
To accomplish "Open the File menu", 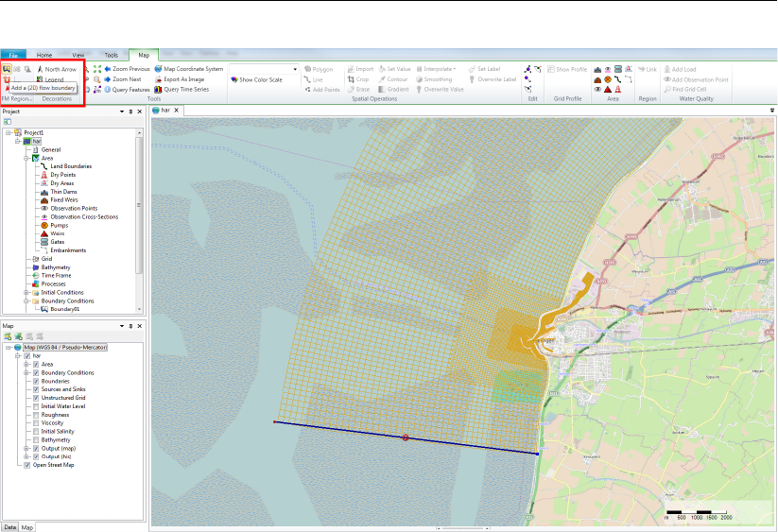I will click(13, 56).
